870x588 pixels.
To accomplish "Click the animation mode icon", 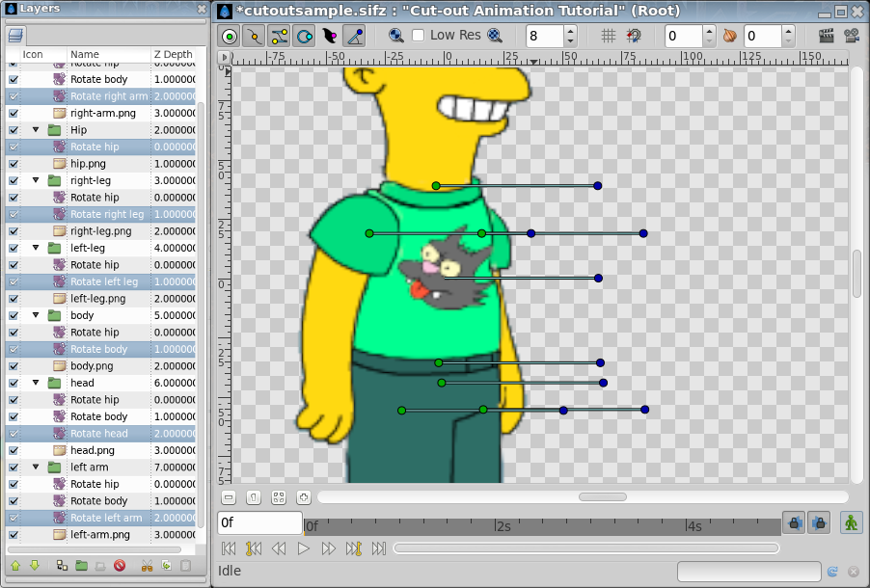I will click(851, 522).
